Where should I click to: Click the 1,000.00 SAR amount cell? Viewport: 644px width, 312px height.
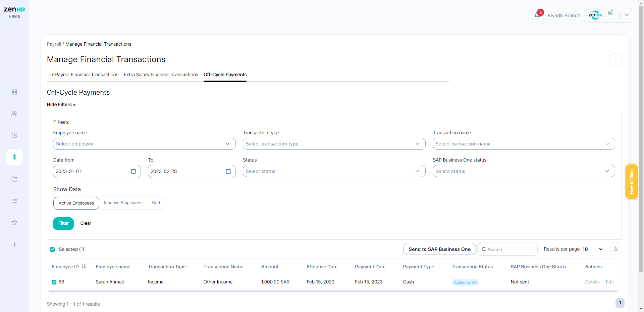coord(275,282)
